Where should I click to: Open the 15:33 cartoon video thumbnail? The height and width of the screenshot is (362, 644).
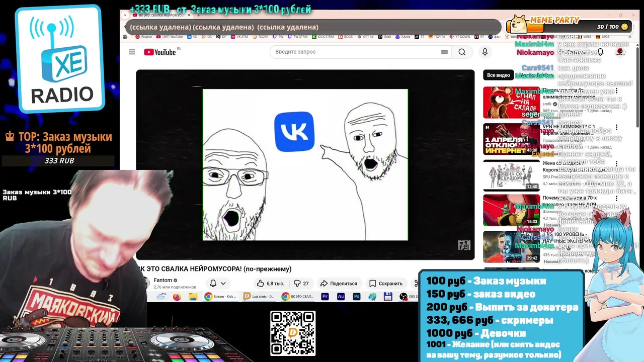511,211
